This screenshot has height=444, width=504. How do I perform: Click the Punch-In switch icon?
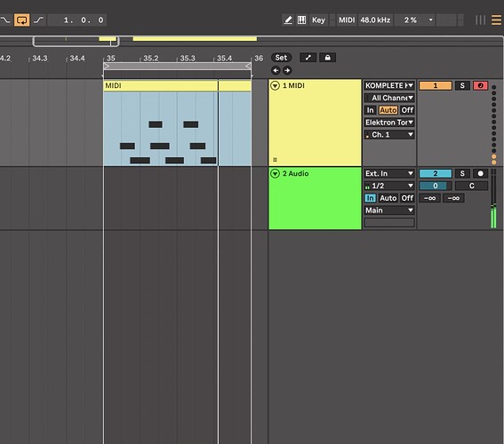5,20
